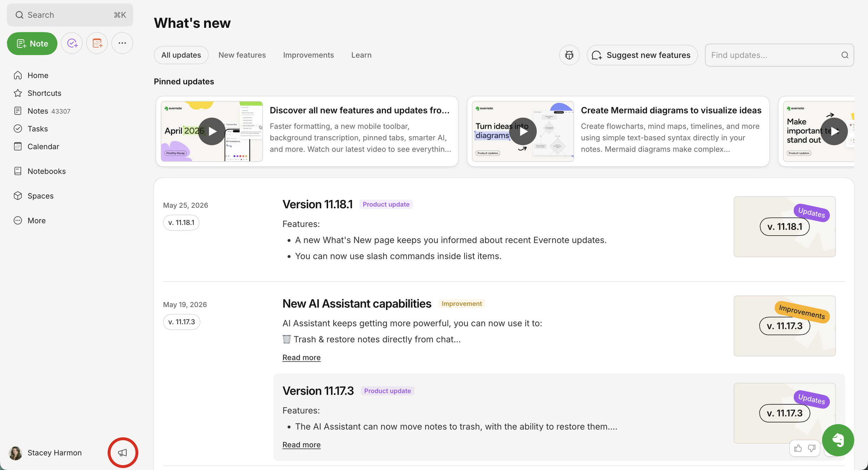
Task: Click the Suggest new features button
Action: point(642,55)
